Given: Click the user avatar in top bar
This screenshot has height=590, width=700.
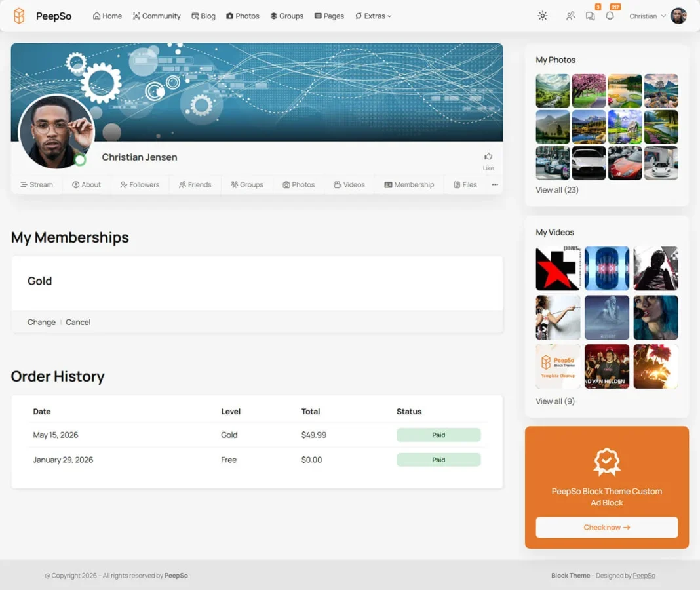Looking at the screenshot, I should [678, 16].
